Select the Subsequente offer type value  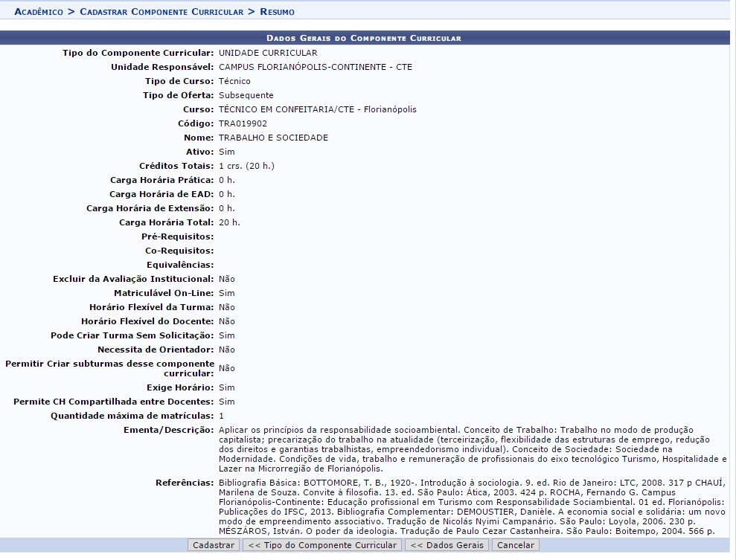pyautogui.click(x=246, y=95)
